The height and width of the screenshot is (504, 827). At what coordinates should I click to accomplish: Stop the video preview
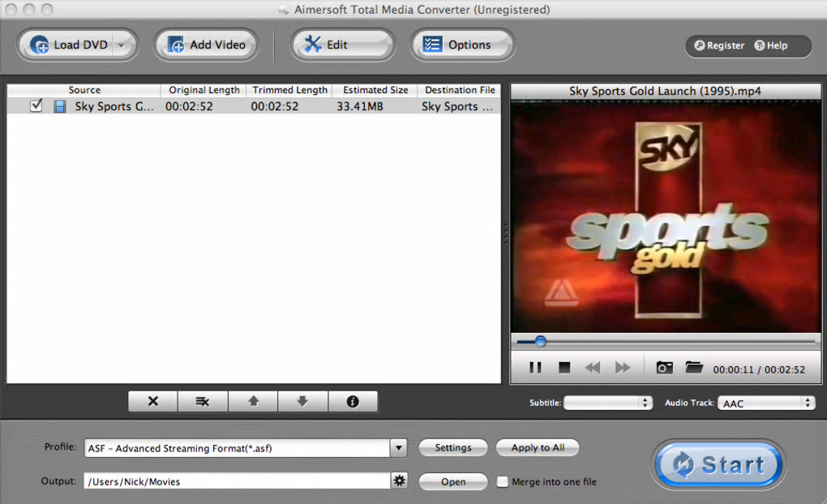[x=564, y=367]
